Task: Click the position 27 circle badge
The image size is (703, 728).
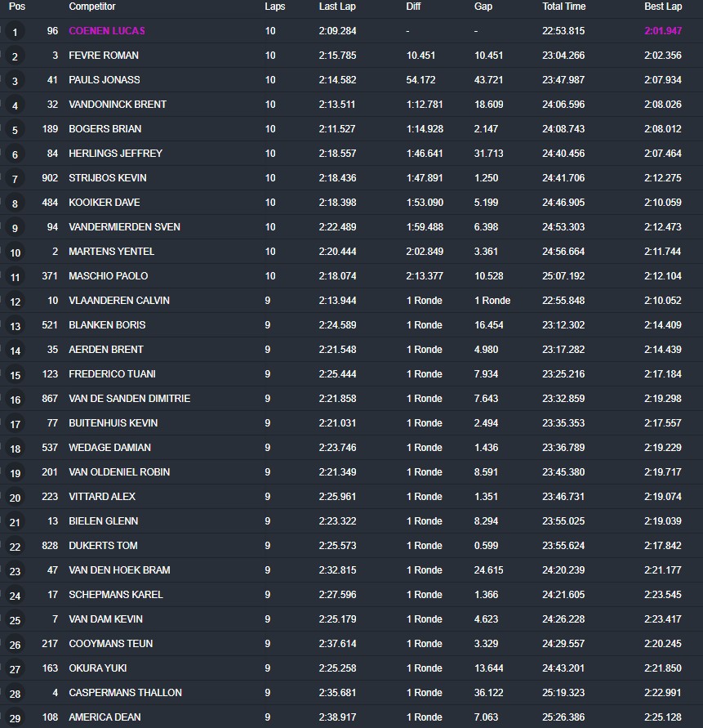Action: pyautogui.click(x=16, y=670)
